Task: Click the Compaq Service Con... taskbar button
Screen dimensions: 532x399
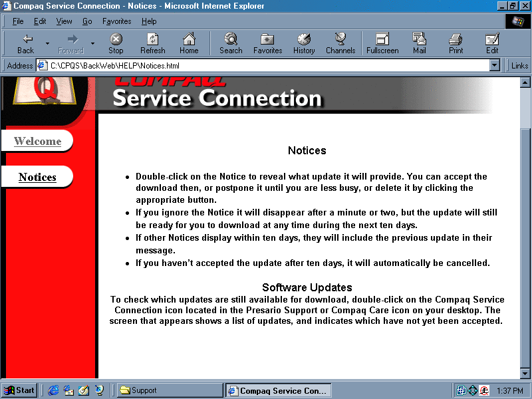Action: (x=278, y=390)
